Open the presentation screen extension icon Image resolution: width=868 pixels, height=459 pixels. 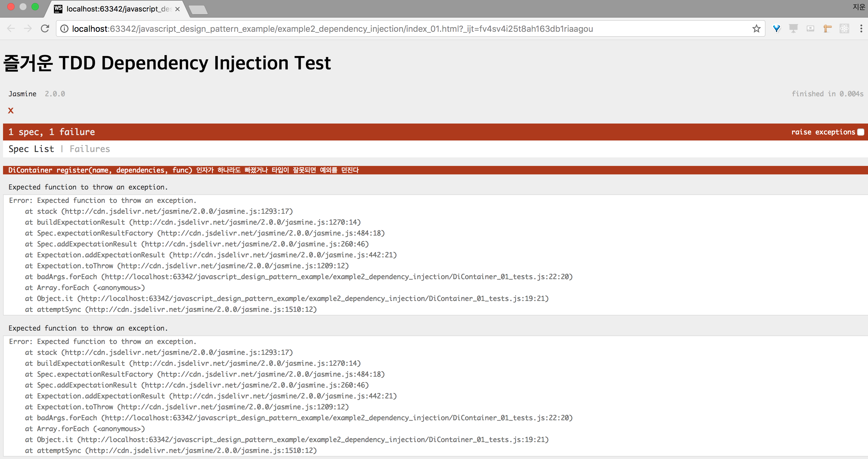tap(793, 29)
